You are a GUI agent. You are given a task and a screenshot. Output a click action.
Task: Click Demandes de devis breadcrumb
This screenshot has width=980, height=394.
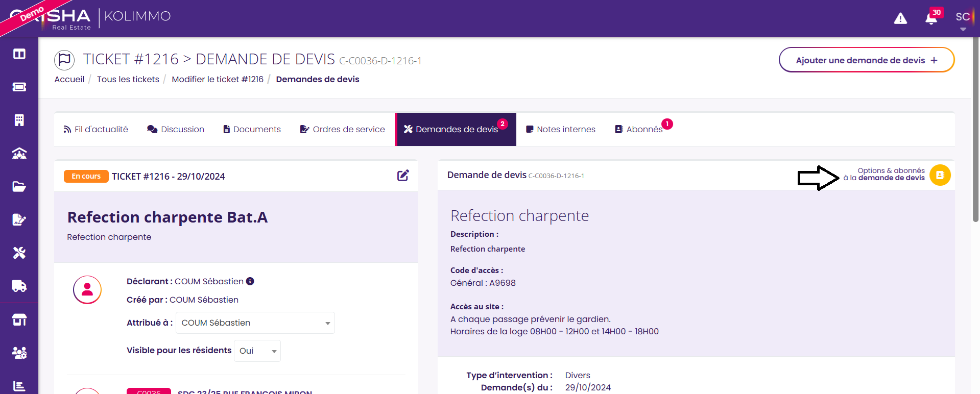pyautogui.click(x=318, y=79)
